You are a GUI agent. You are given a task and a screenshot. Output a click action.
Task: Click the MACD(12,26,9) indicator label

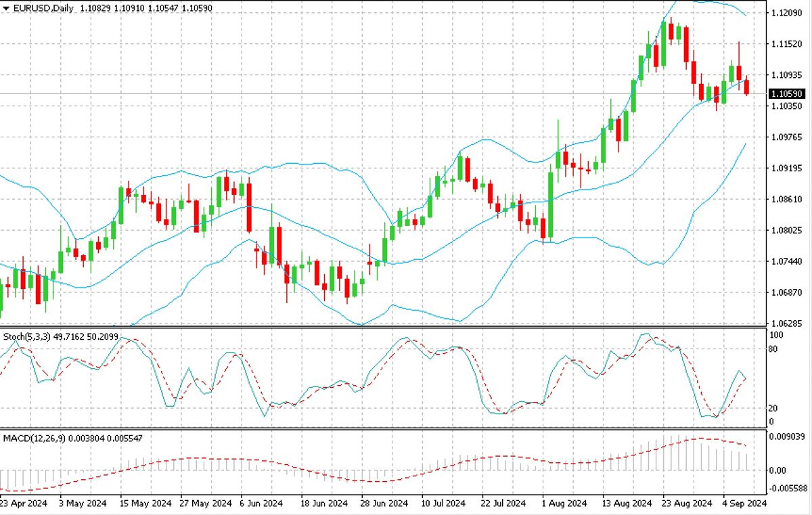pos(33,439)
